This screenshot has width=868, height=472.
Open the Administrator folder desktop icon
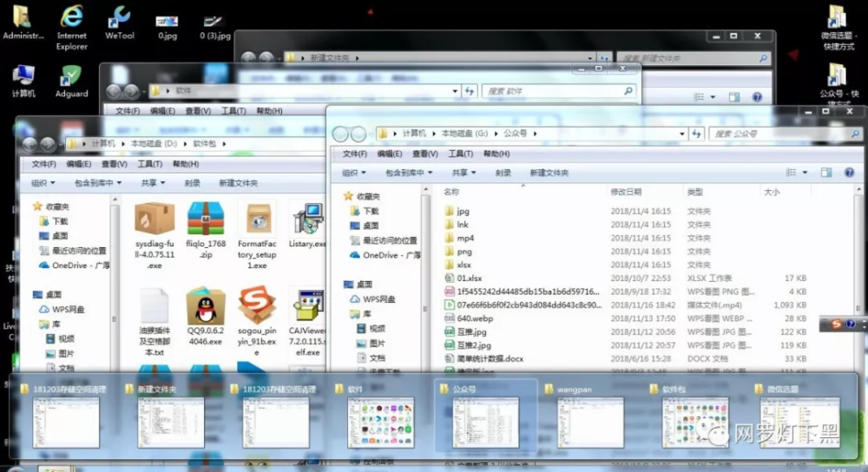(23, 23)
